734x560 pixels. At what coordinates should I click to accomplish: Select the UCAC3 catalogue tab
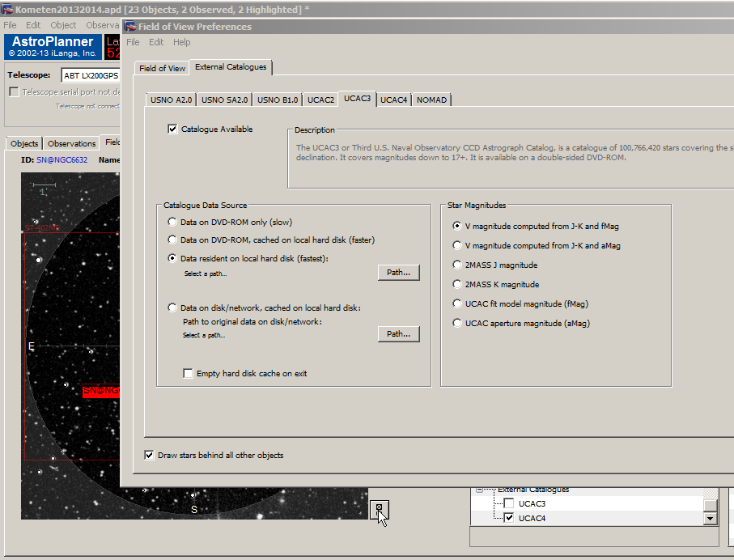[x=357, y=99]
